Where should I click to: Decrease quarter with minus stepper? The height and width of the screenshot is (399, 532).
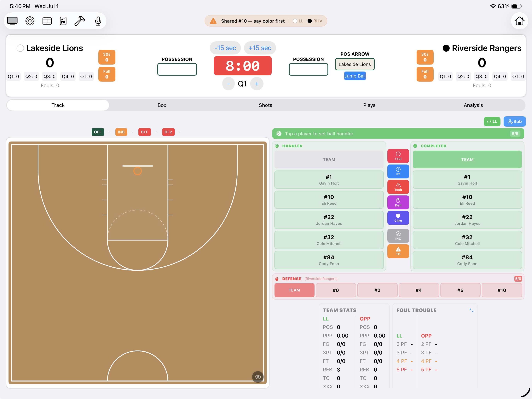(228, 84)
